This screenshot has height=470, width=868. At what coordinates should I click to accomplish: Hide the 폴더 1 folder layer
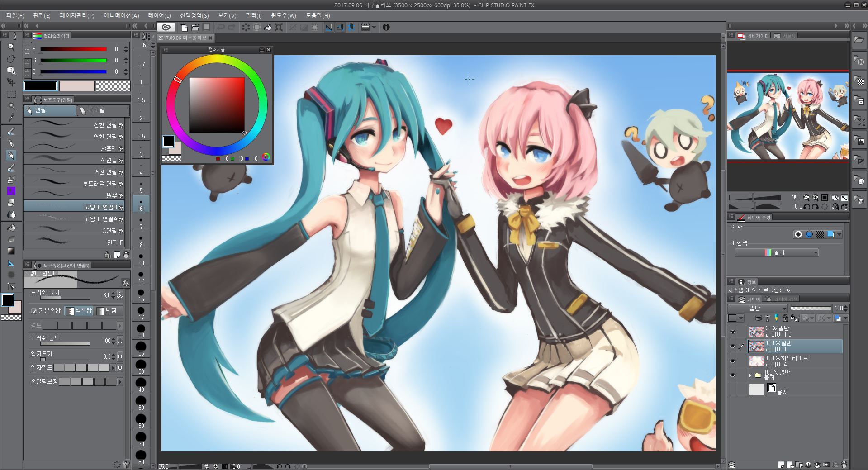click(x=733, y=376)
